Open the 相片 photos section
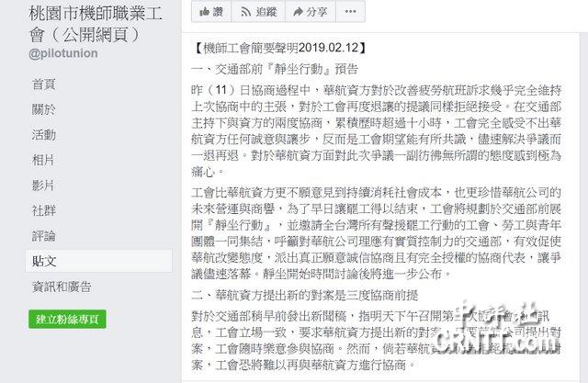This screenshot has width=588, height=383. tap(43, 160)
